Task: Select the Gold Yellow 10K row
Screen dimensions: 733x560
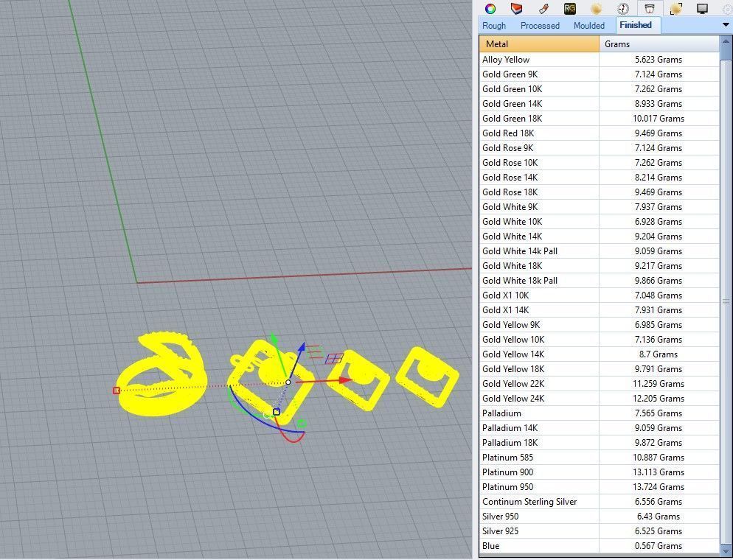Action: [x=599, y=339]
